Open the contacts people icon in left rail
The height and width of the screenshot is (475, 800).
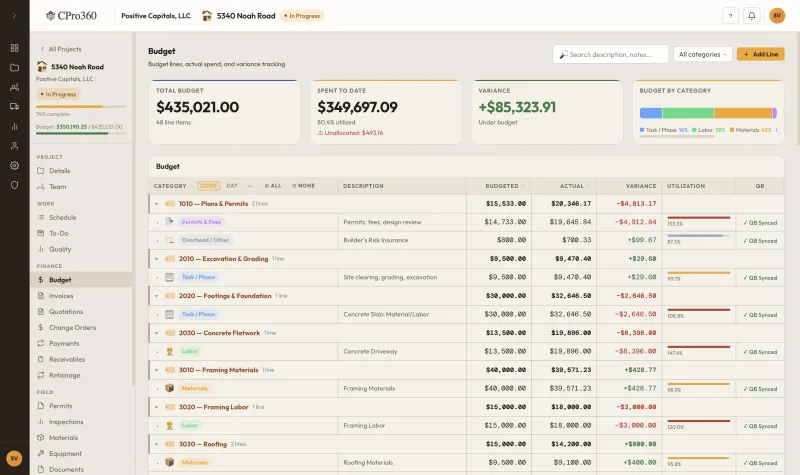tap(14, 87)
